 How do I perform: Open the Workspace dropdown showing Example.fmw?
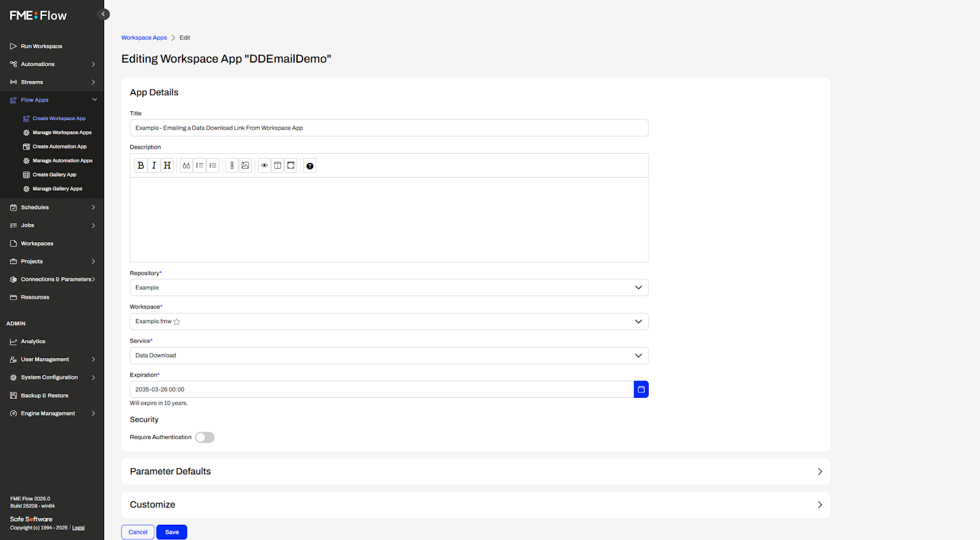(x=389, y=321)
